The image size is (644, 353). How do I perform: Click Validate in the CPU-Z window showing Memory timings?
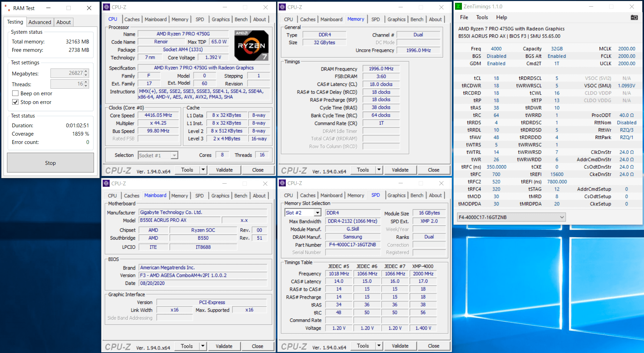[400, 170]
